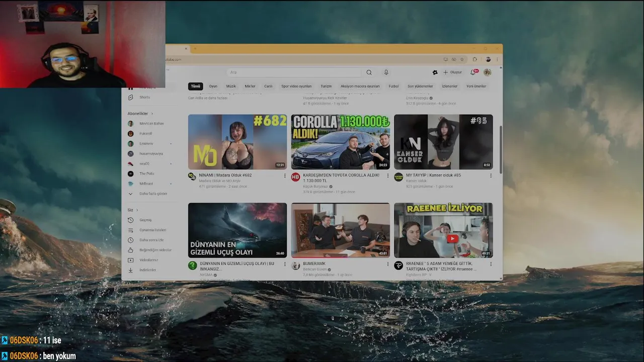Select Spor video oyunları chip

(296, 86)
